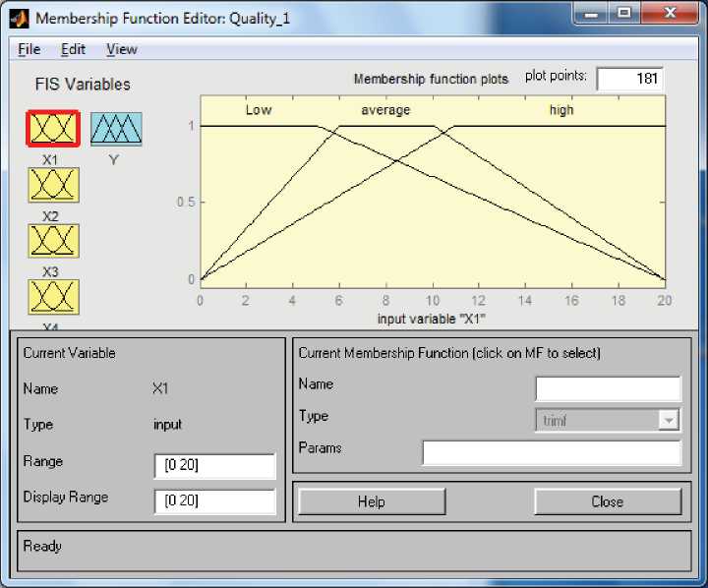Minimize the Membership Function Editor window
The image size is (708, 588).
point(590,14)
